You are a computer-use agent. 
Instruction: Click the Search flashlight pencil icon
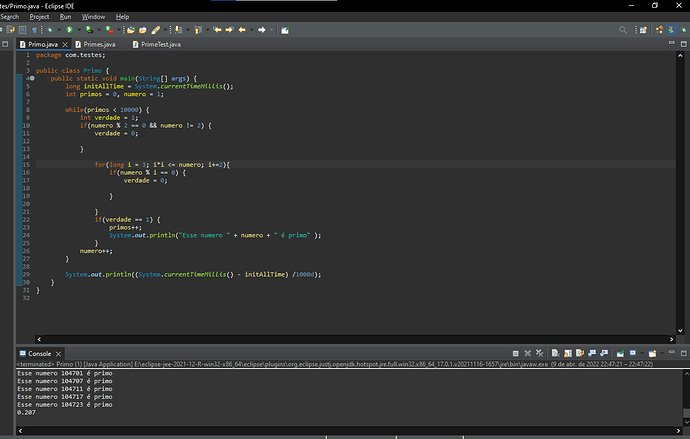pyautogui.click(x=155, y=30)
